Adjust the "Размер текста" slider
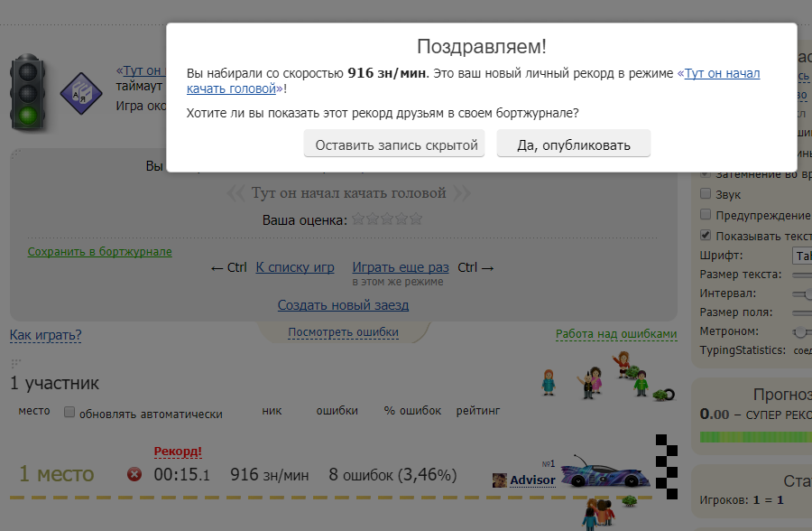This screenshot has width=812, height=531. tap(802, 275)
